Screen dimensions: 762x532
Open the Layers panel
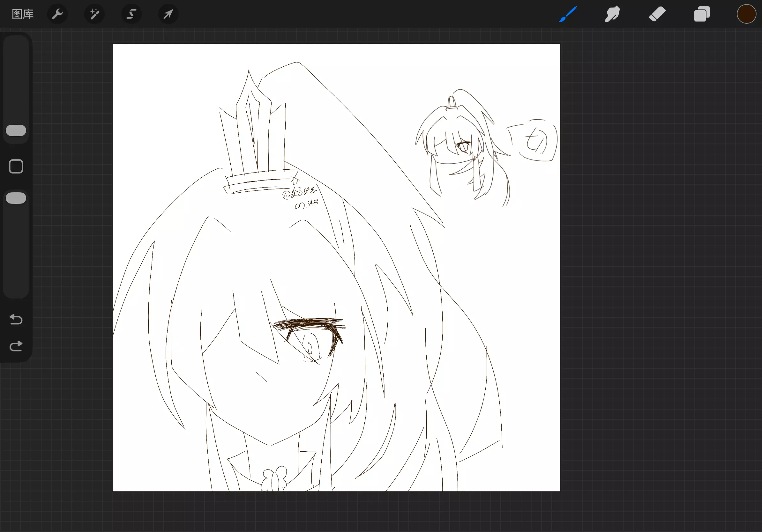click(x=702, y=14)
